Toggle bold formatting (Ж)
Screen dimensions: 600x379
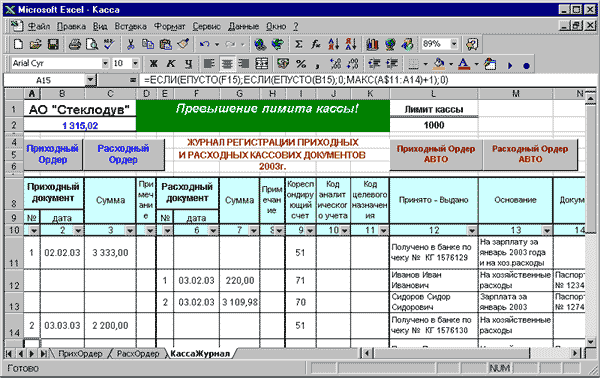153,64
